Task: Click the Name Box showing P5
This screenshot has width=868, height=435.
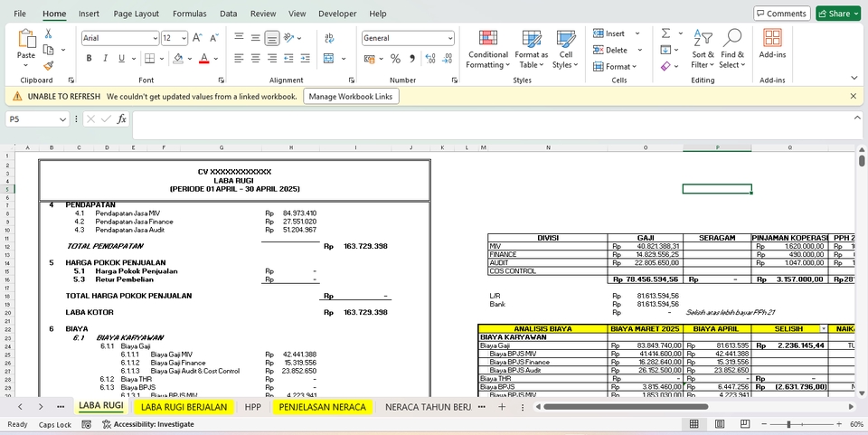Action: pyautogui.click(x=33, y=119)
